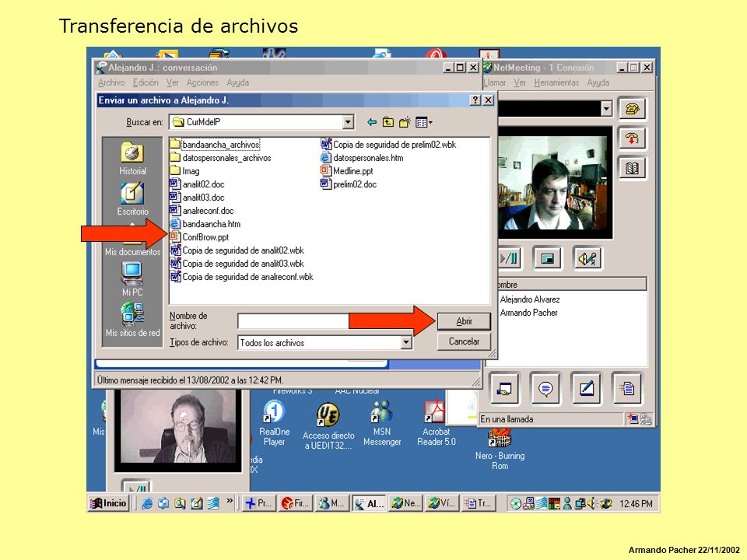Click the taskbar speaker volume tray icon

pyautogui.click(x=591, y=503)
